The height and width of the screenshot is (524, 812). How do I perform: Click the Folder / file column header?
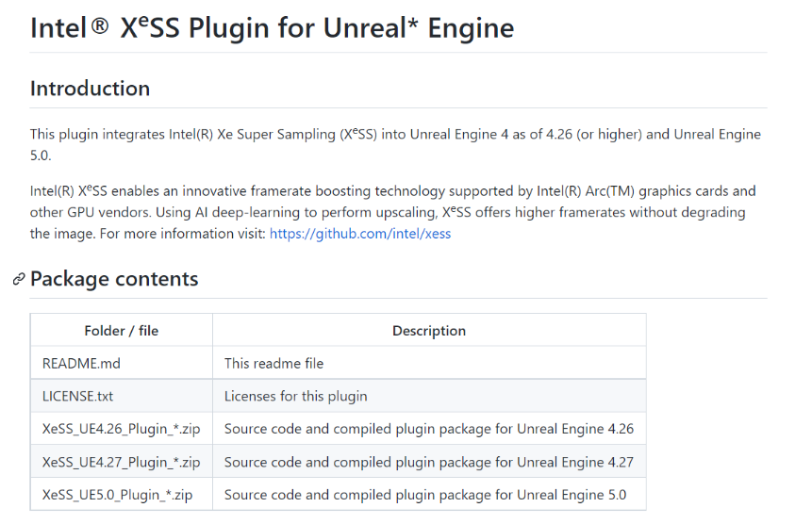(122, 331)
